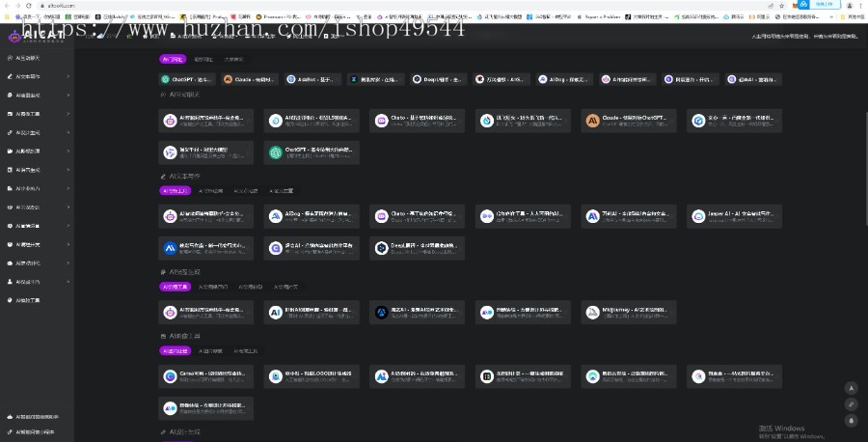Open the DeepL翻译 card in writing section
The width and height of the screenshot is (868, 442).
tap(418, 248)
